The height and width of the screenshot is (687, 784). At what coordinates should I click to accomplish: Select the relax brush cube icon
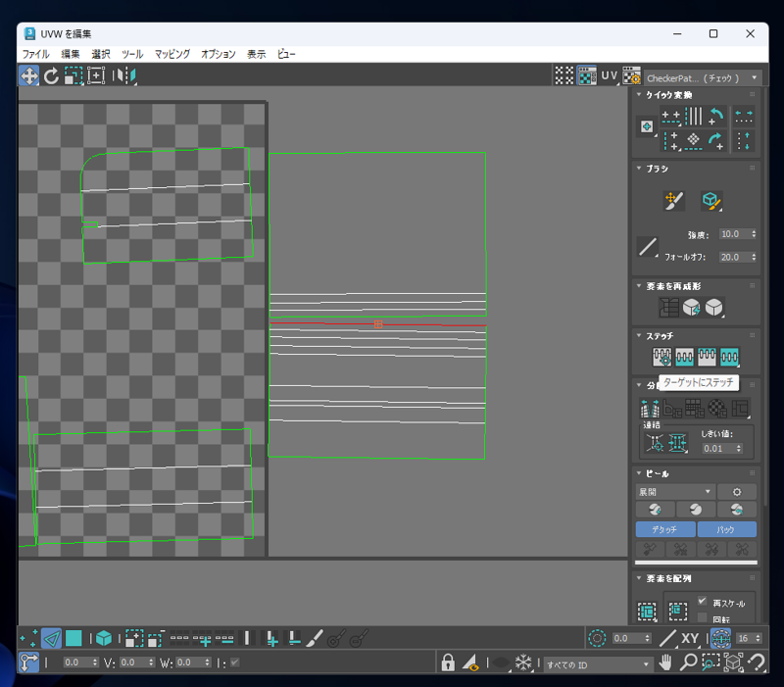coord(711,201)
